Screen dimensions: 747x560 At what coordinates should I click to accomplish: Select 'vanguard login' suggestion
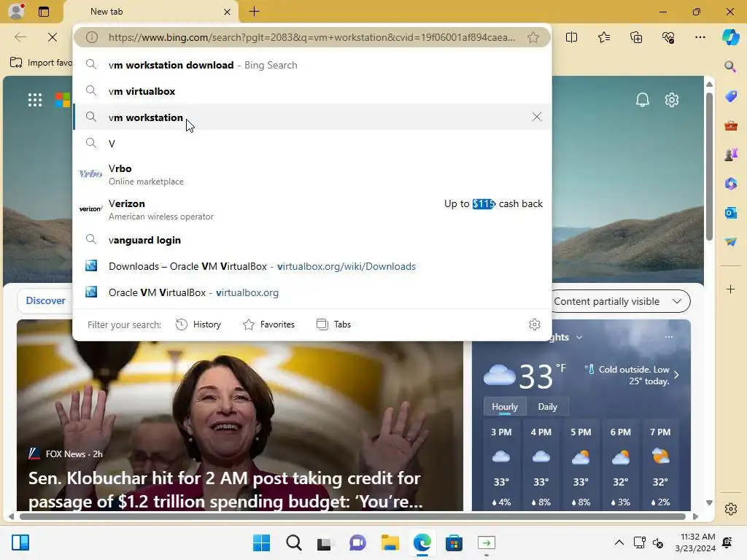coord(312,240)
